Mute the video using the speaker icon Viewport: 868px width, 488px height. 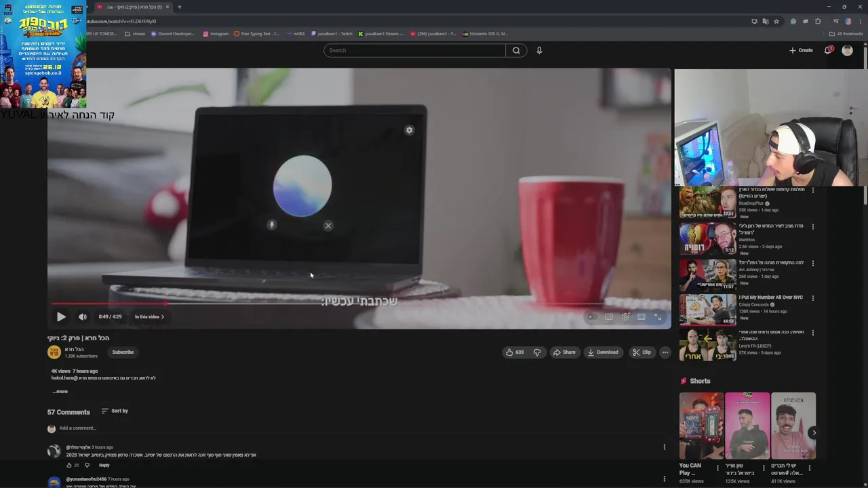(x=83, y=317)
